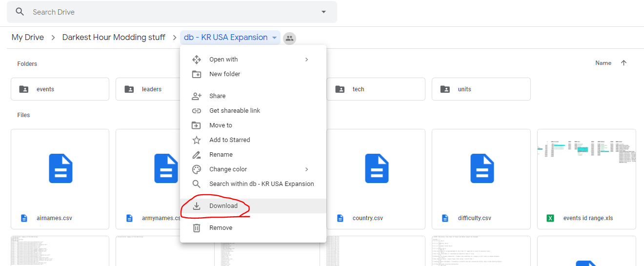Click the Rename pencil icon

click(x=197, y=155)
